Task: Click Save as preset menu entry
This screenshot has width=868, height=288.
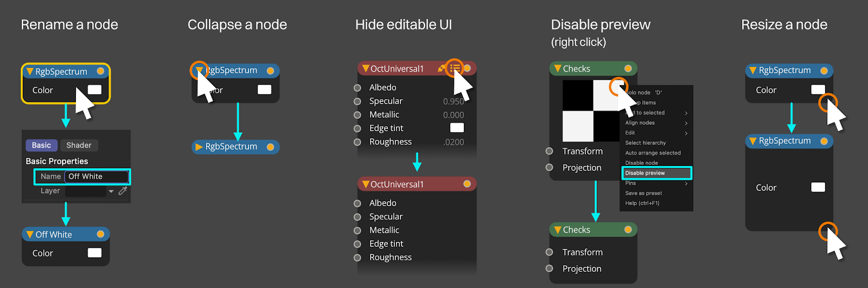Action: pos(643,193)
